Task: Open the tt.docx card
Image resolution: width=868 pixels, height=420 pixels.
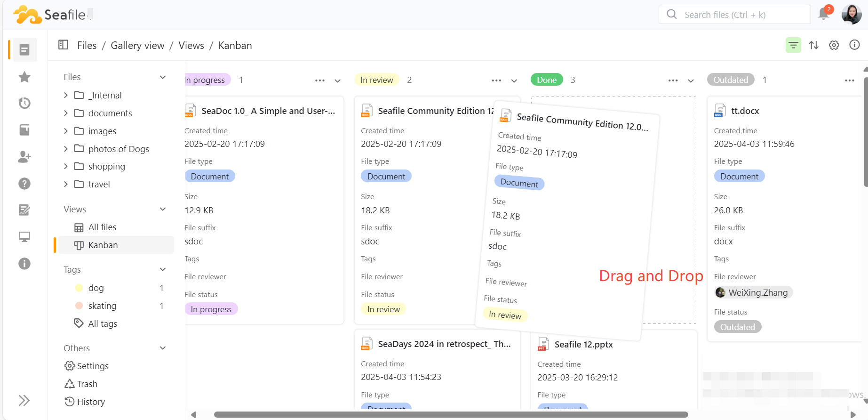Action: 745,111
